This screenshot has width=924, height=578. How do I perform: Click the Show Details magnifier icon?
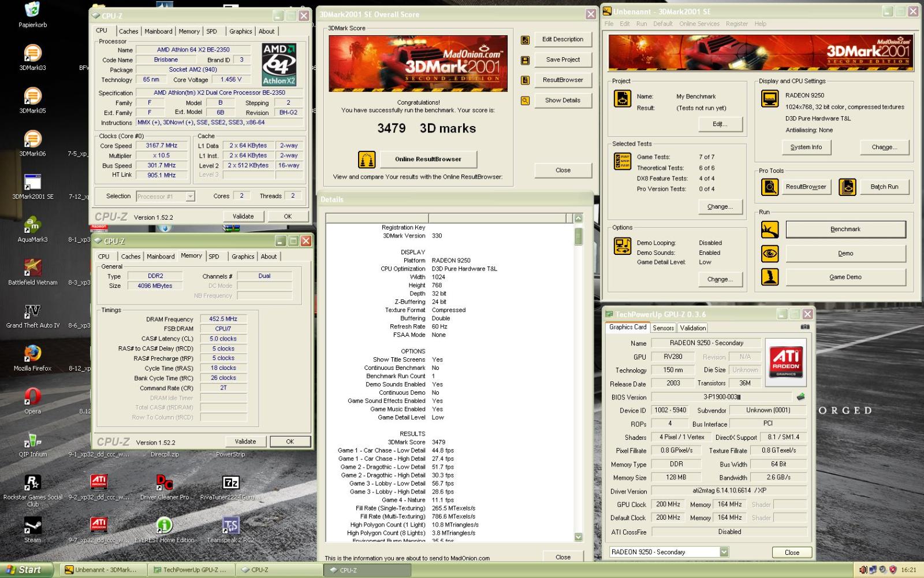tap(525, 101)
